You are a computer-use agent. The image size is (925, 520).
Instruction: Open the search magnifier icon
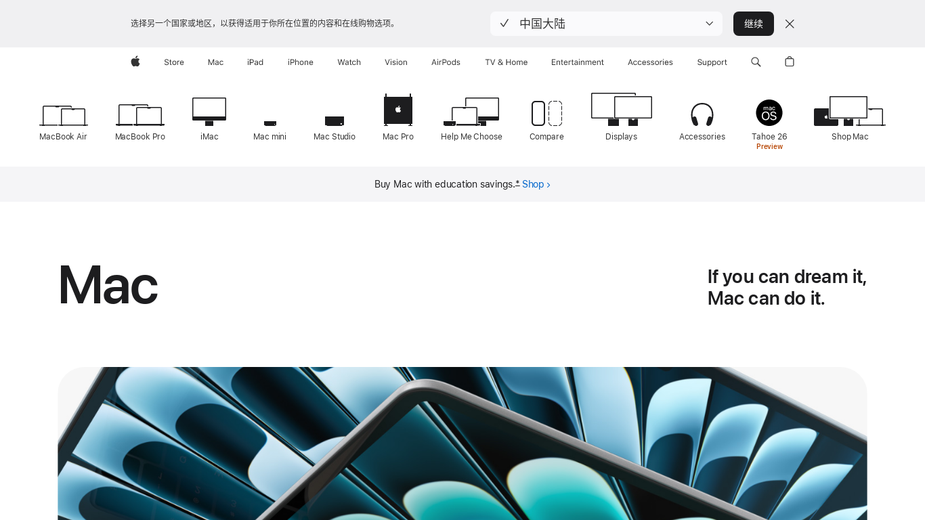point(756,62)
